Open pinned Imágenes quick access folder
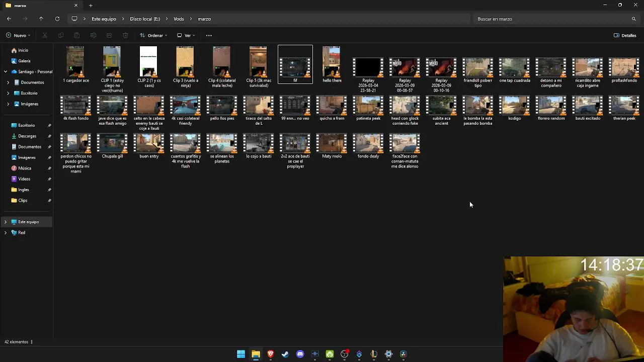Viewport: 644px width, 362px height. click(x=28, y=158)
